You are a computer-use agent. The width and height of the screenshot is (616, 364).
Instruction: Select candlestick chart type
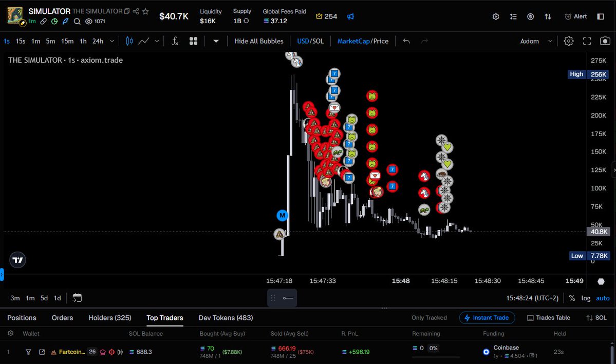point(129,41)
